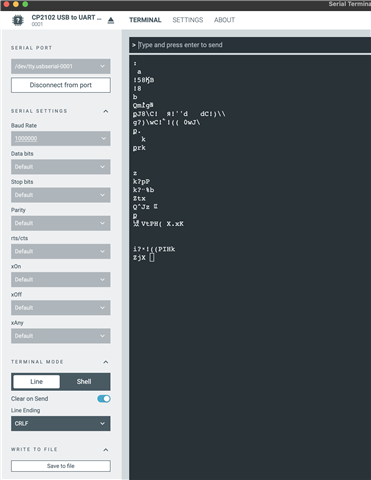Collapse the Write to File section
This screenshot has height=480, width=371.
[106, 450]
